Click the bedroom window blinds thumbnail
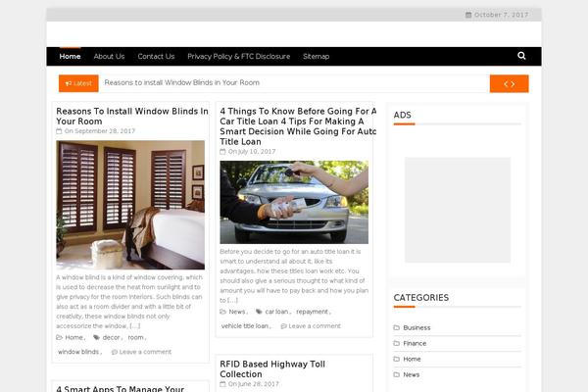The height and width of the screenshot is (392, 588). tap(130, 205)
